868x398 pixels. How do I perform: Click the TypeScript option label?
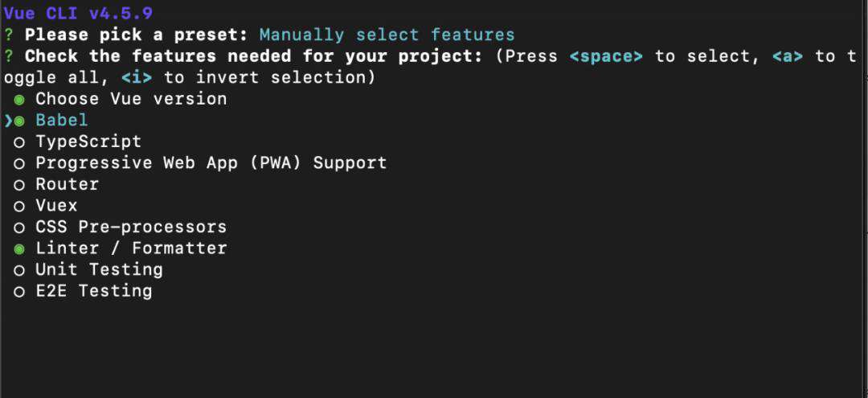(x=88, y=142)
